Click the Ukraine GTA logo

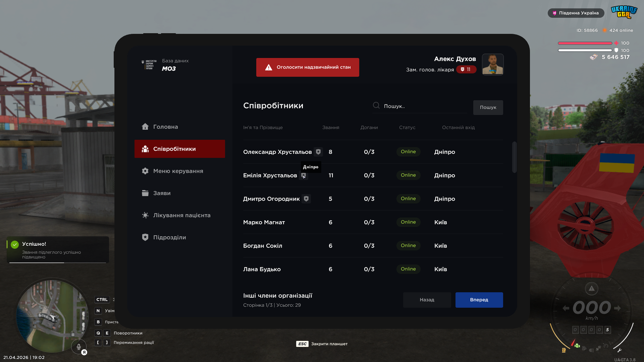pyautogui.click(x=624, y=13)
